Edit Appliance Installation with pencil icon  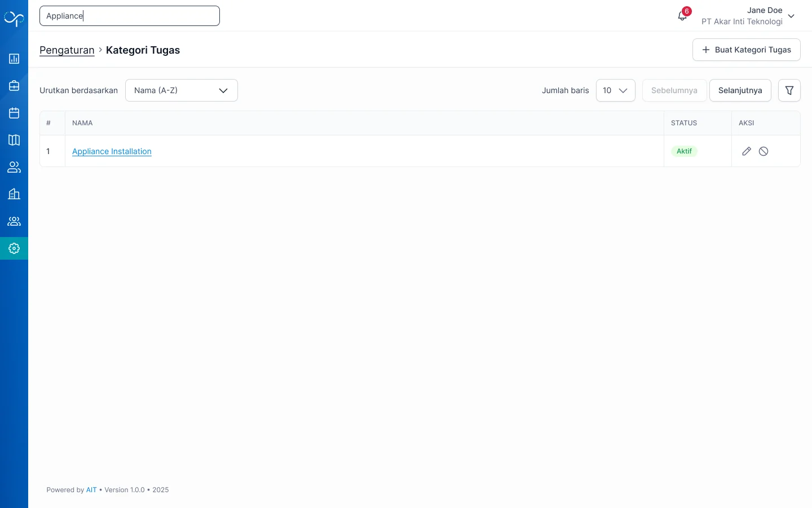[747, 151]
